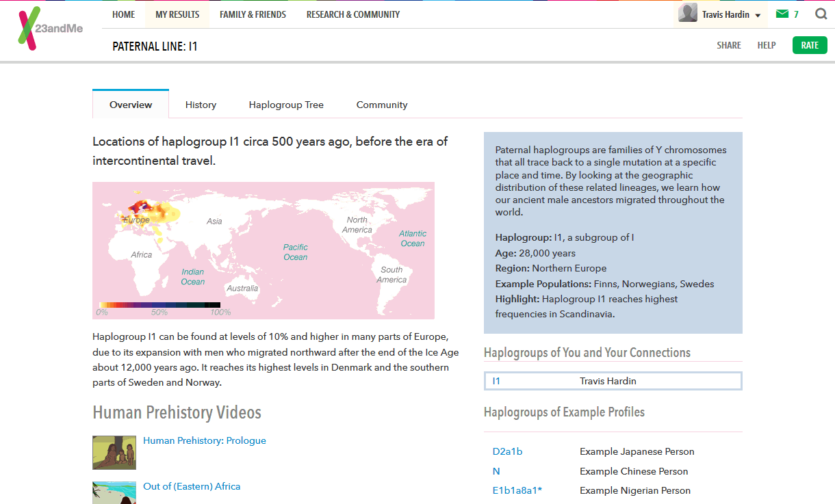This screenshot has height=504, width=835.
Task: Click the Example Chinese Person text
Action: 634,471
